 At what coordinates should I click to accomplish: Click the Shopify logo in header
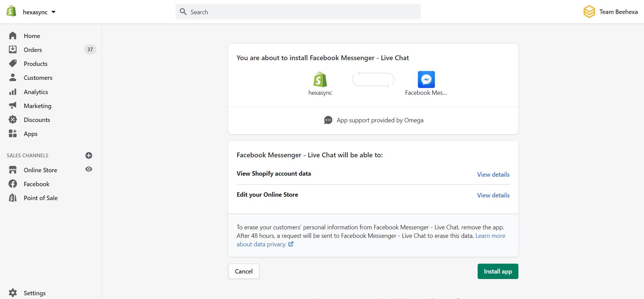[12, 11]
